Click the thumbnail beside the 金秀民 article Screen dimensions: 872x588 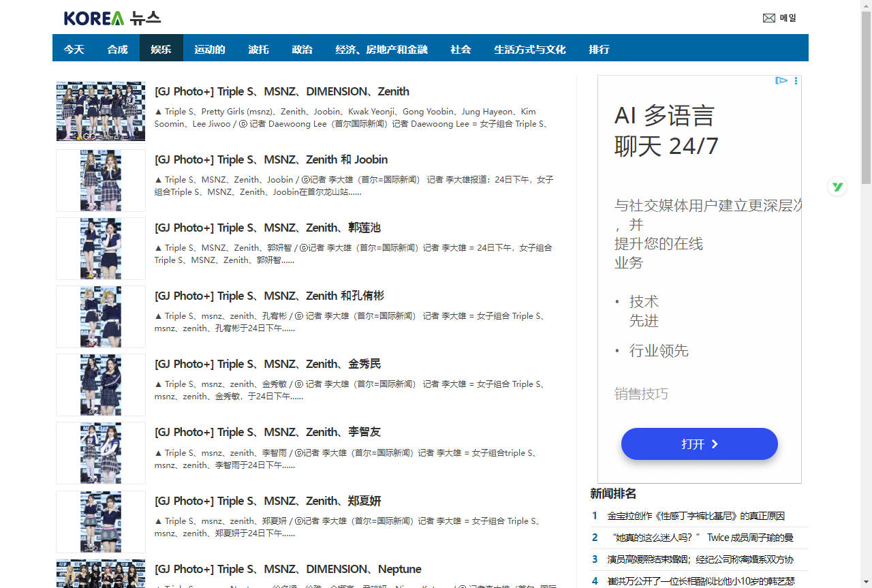(101, 384)
